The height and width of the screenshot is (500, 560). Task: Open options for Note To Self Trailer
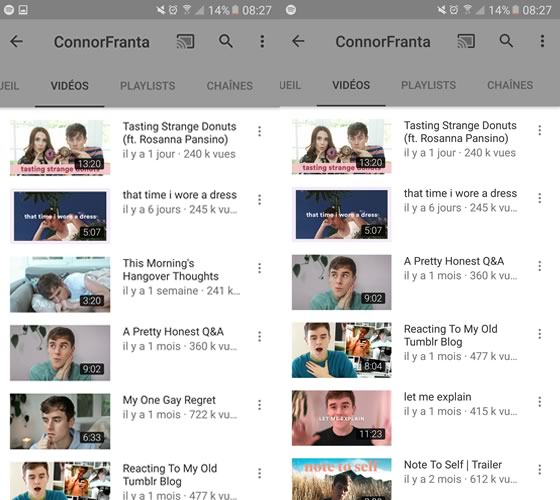(540, 469)
